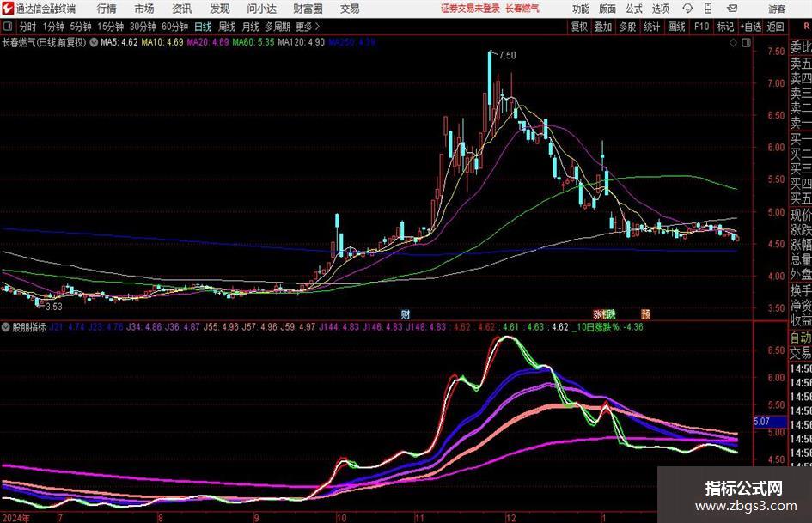812x523 pixels.
Task: Select the 周线 weekly chart tab
Action: (x=227, y=27)
